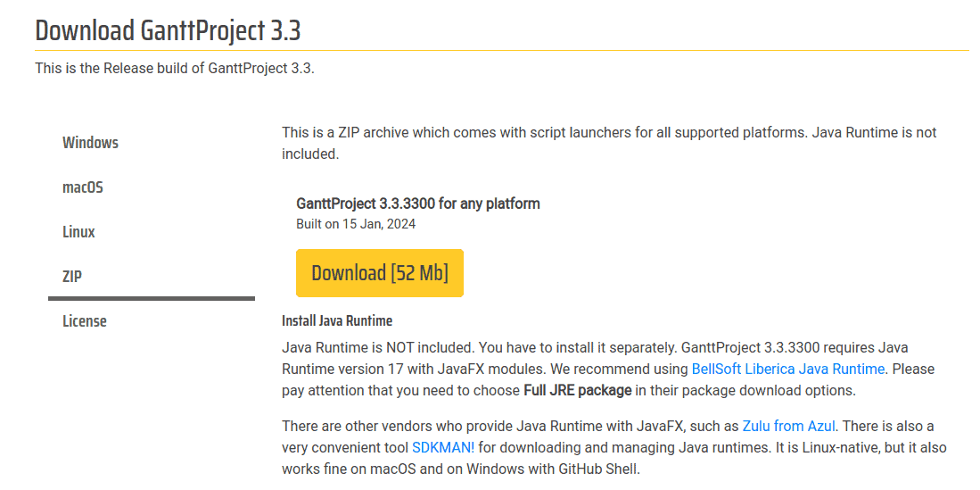
Task: Click the 'Full JRE package' bold text
Action: click(578, 391)
